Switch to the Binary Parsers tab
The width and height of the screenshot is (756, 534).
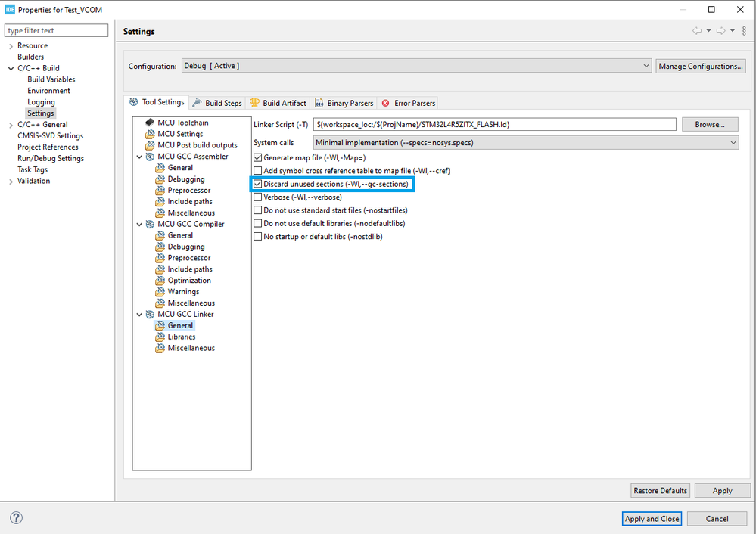click(344, 103)
